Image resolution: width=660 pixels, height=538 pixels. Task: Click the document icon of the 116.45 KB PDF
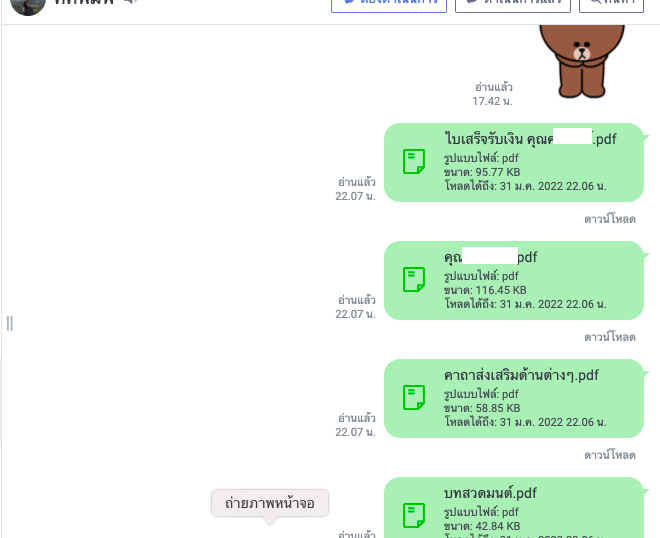coord(414,279)
